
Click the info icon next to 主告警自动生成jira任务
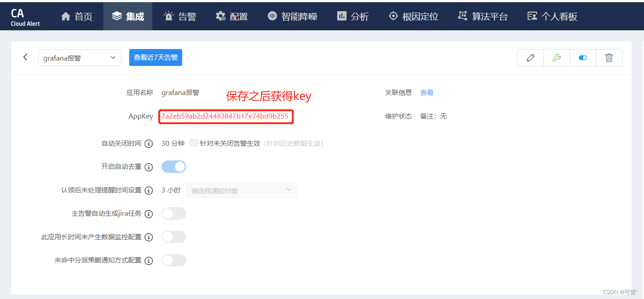[x=149, y=214]
